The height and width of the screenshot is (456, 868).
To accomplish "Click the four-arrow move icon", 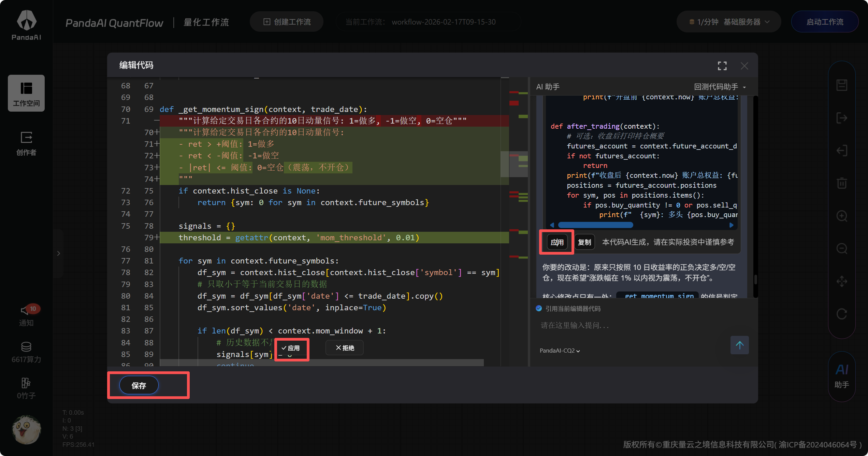I will point(842,281).
